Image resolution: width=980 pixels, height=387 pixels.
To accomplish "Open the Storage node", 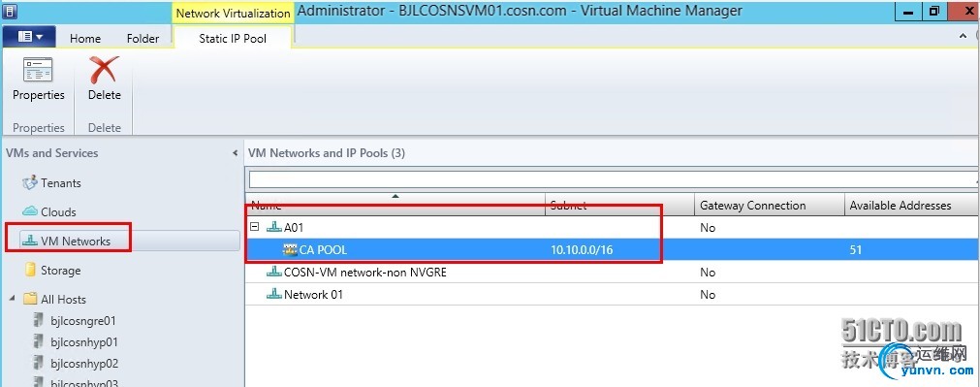I will tap(61, 271).
